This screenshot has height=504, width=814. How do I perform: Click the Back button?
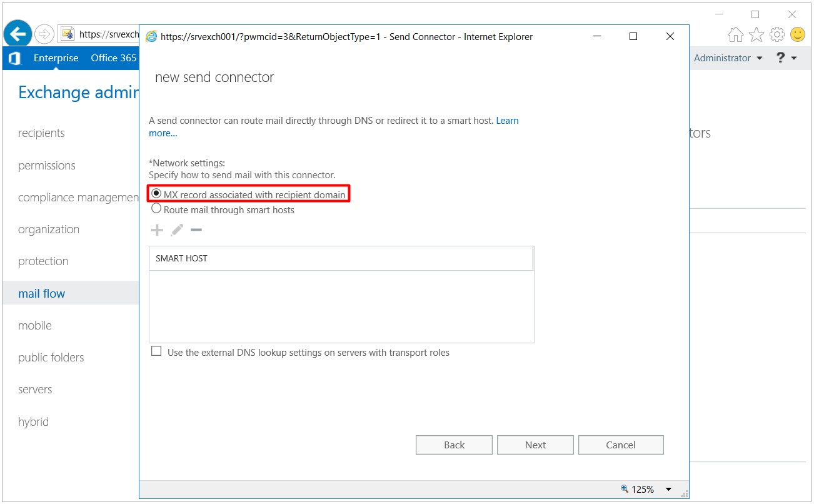click(x=454, y=445)
